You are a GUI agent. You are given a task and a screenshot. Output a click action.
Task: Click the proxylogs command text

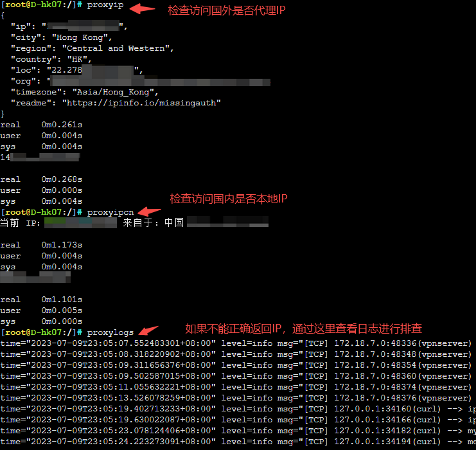click(x=110, y=332)
